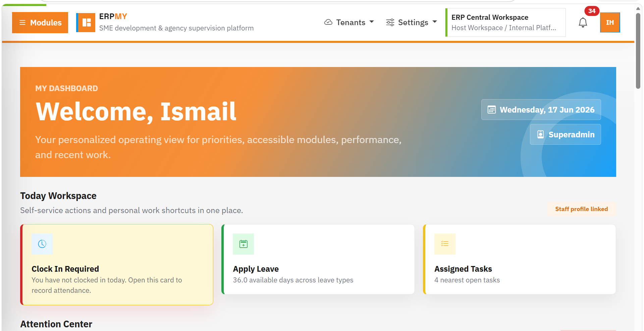
Task: Click the hamburger icon in Modules button
Action: 22,22
